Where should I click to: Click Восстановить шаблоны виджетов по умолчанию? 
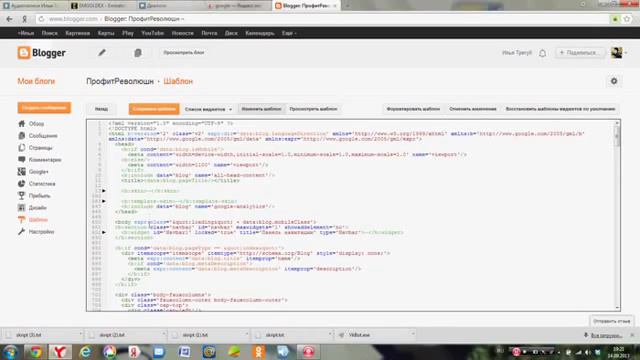[x=560, y=109]
